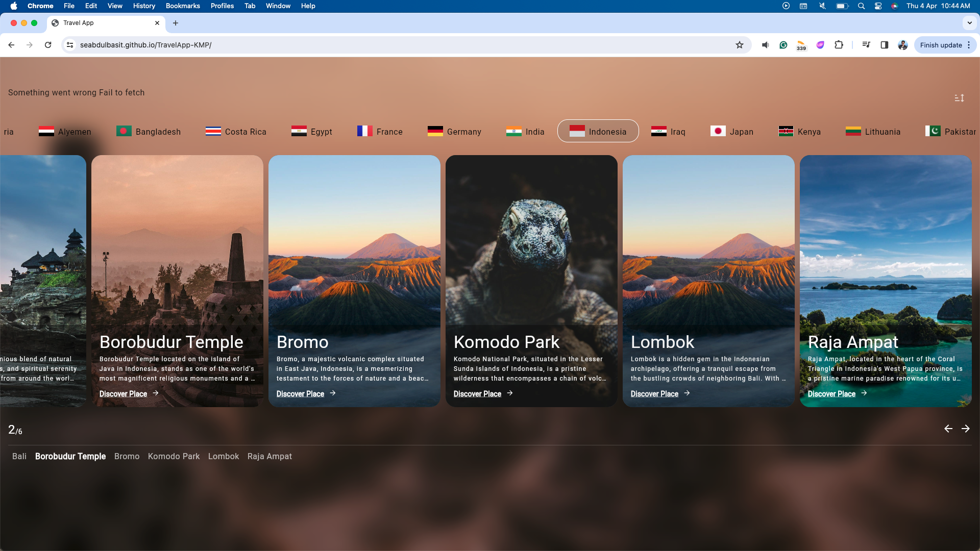Viewport: 980px width, 551px height.
Task: Select Iraq country chip
Action: [668, 132]
